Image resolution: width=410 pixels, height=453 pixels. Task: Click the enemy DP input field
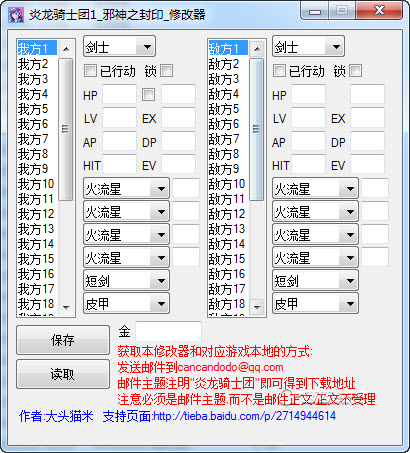367,141
